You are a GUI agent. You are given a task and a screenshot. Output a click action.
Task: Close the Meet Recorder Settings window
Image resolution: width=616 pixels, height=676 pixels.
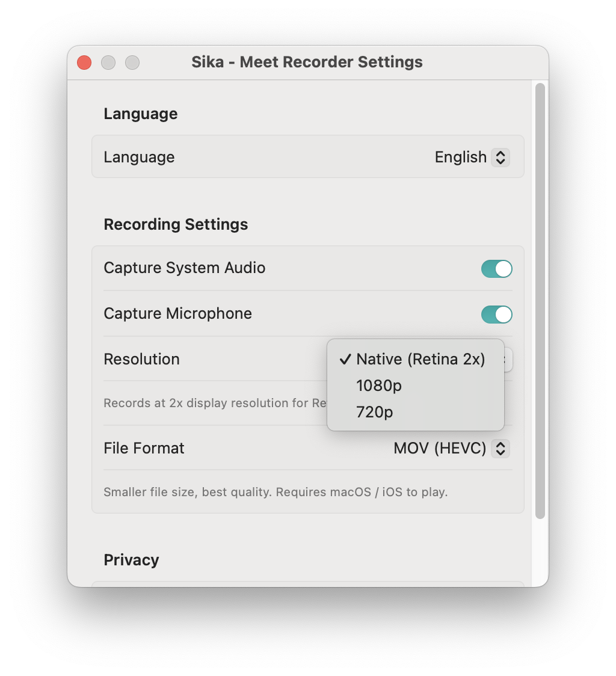coord(84,63)
